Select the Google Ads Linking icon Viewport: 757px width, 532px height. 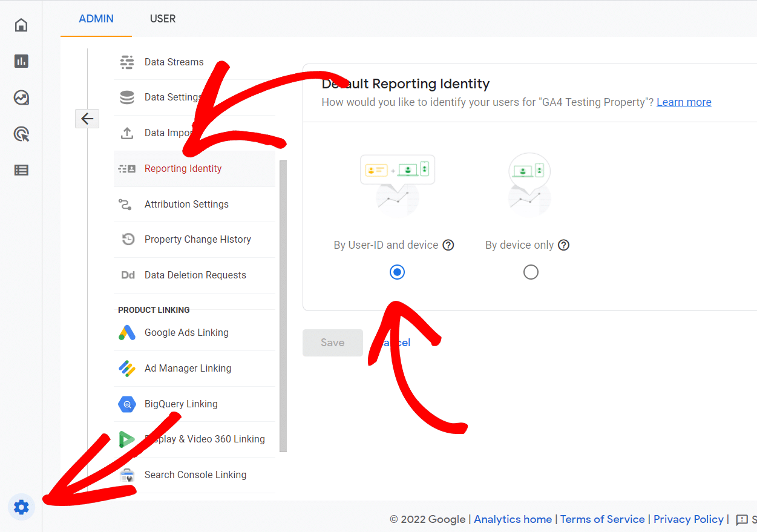[x=127, y=332]
